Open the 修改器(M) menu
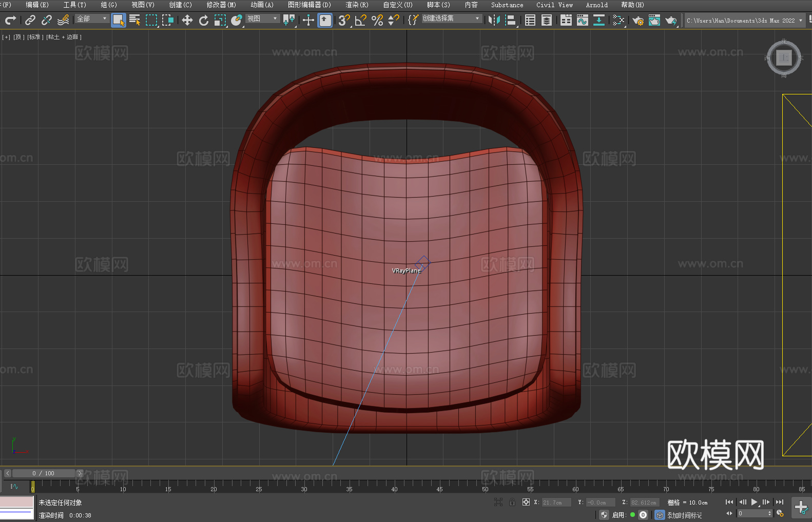The image size is (812, 522). 221,5
